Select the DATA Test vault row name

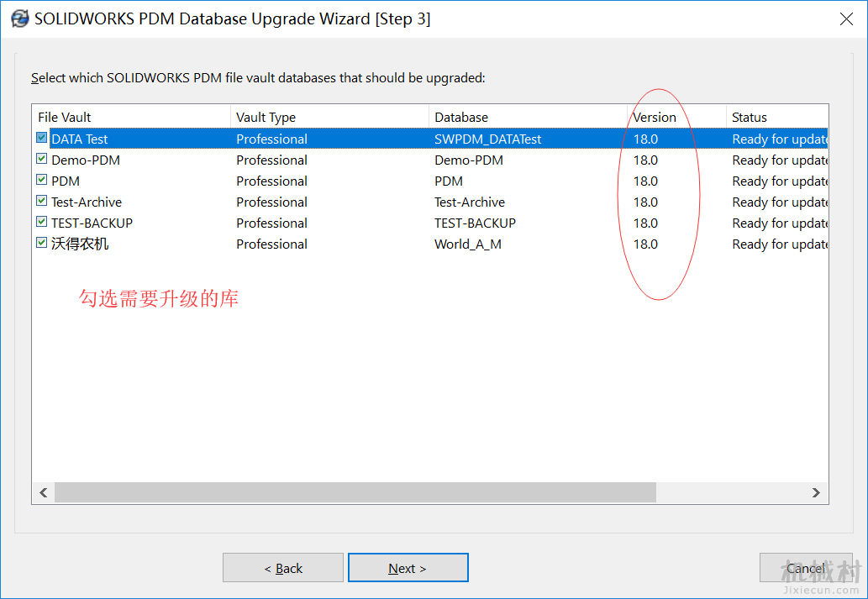point(79,139)
